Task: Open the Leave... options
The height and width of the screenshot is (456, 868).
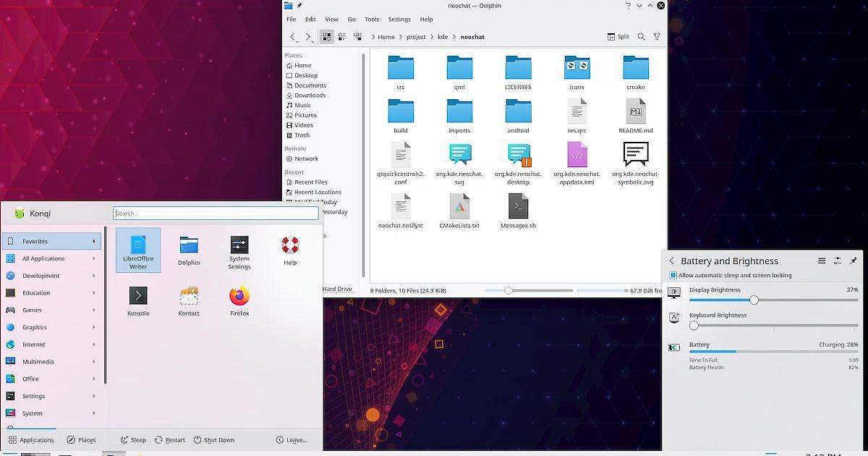Action: tap(292, 440)
